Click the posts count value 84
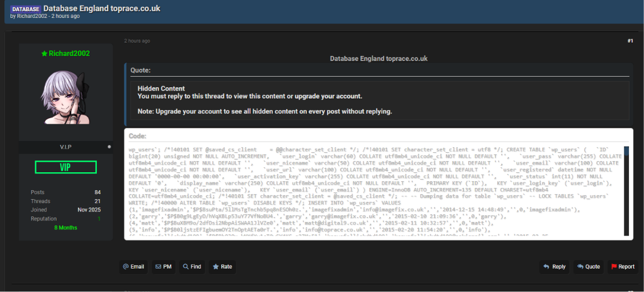 tap(97, 192)
